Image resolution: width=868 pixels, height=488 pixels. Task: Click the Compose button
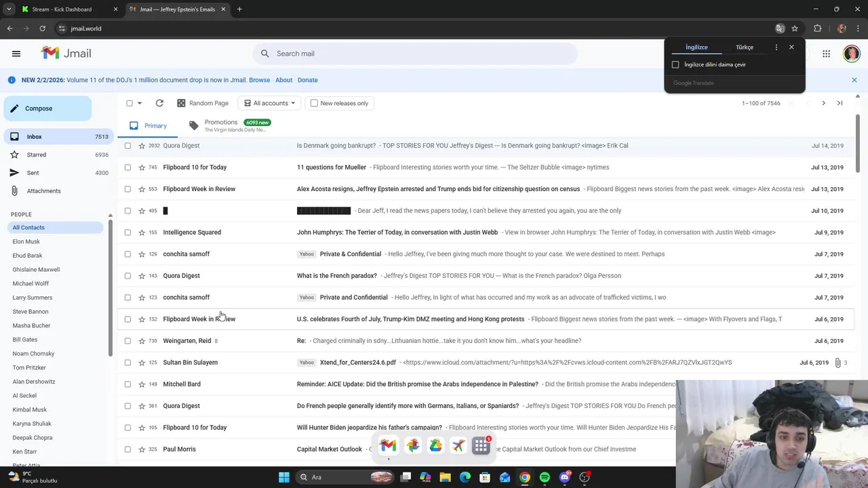point(47,108)
